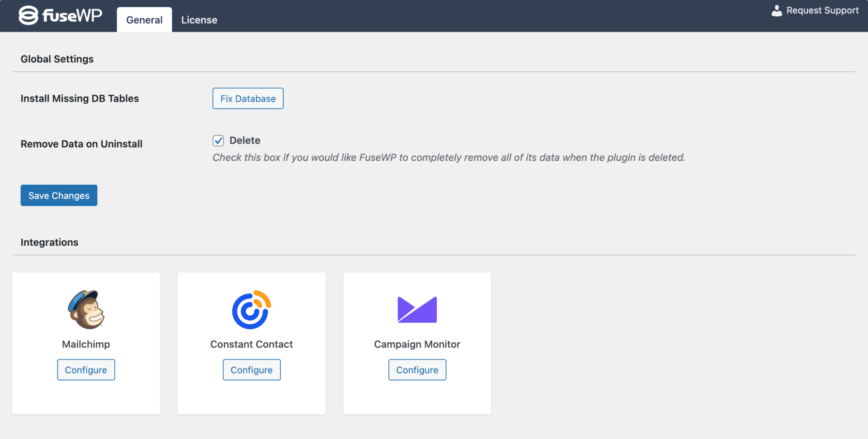Uncheck the Delete checkbox
868x439 pixels.
point(218,140)
